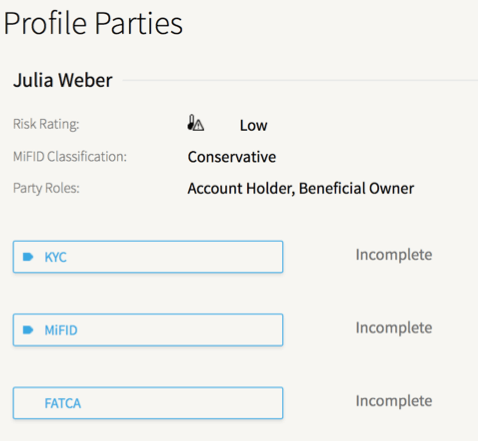Click the MiFID Classification field label
Image resolution: width=478 pixels, height=441 pixels.
click(x=70, y=156)
